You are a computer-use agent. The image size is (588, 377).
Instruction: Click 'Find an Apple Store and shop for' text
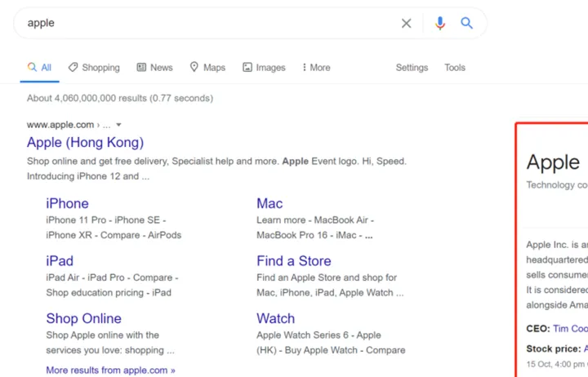(327, 277)
